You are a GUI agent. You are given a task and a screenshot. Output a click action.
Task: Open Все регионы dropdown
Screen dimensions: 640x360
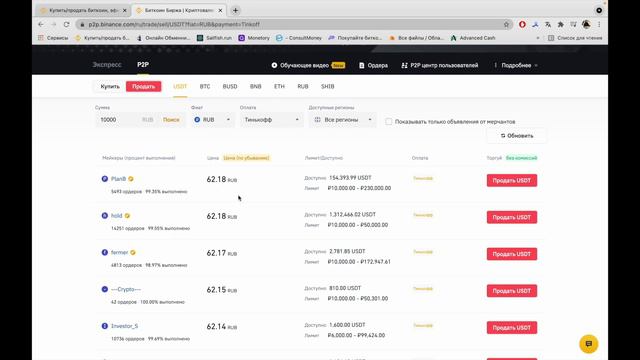click(x=343, y=120)
